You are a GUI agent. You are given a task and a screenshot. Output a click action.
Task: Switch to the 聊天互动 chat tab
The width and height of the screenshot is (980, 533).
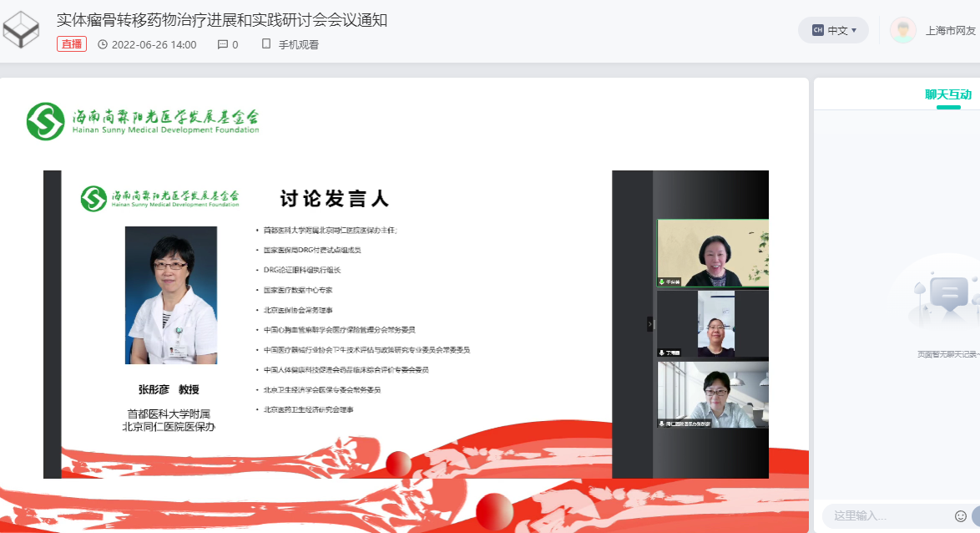point(947,94)
